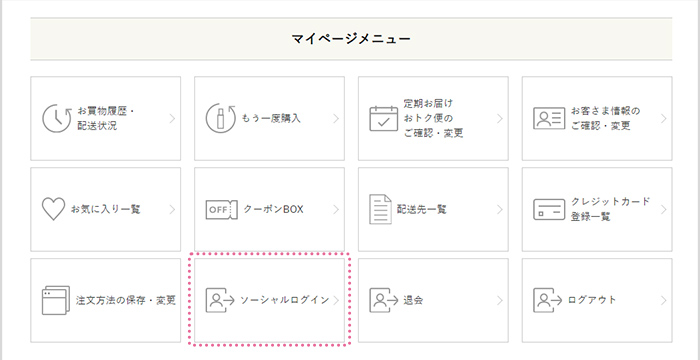700x360 pixels.
Task: Click the chevron on the ソーシャルログイン tile
Action: coord(336,300)
